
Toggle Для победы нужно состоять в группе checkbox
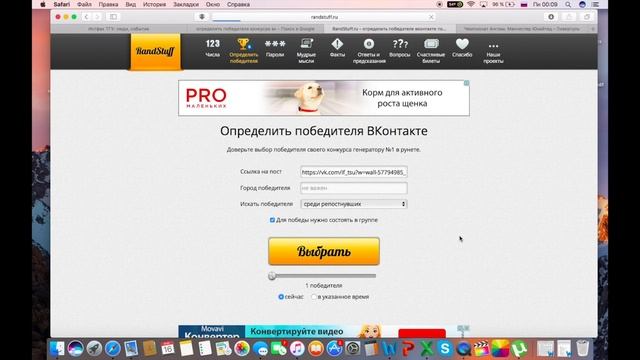(272, 220)
